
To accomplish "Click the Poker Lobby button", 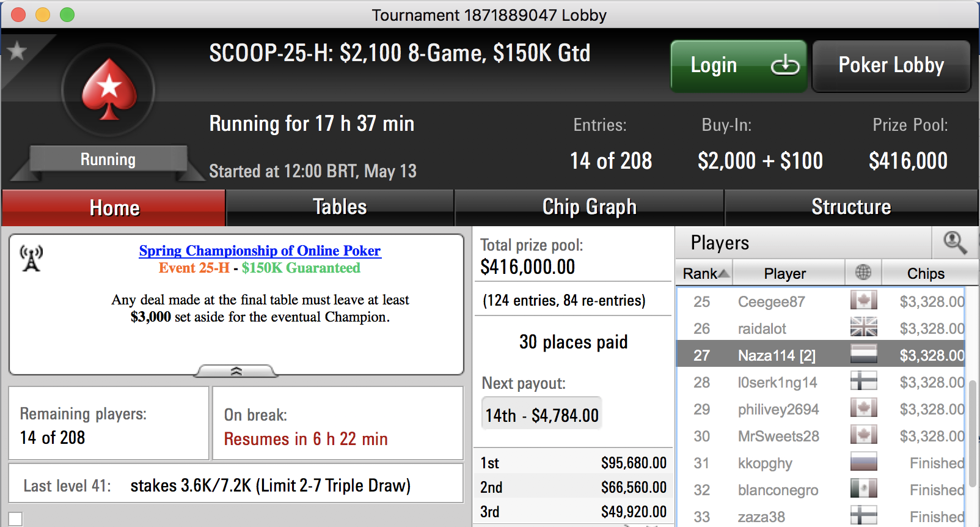I will click(891, 65).
